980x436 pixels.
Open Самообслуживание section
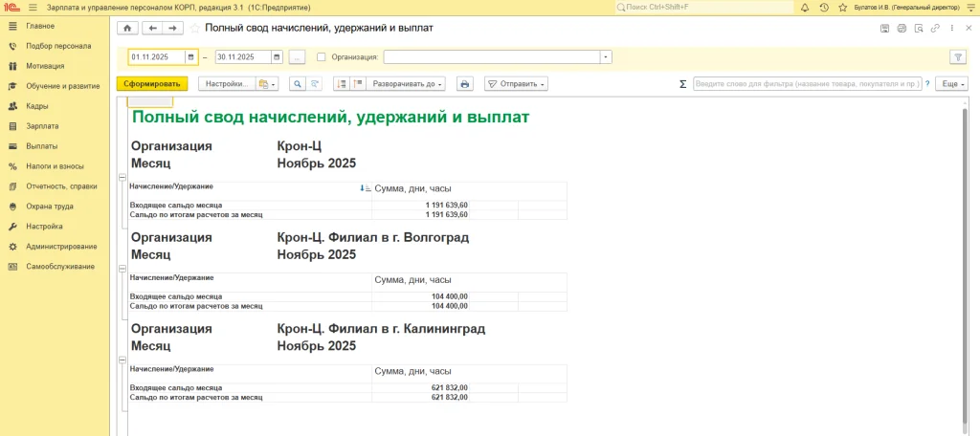pyautogui.click(x=60, y=266)
